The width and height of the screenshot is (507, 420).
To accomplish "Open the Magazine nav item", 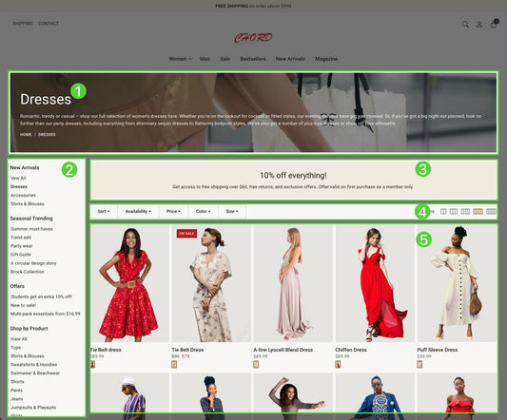I will coord(326,59).
